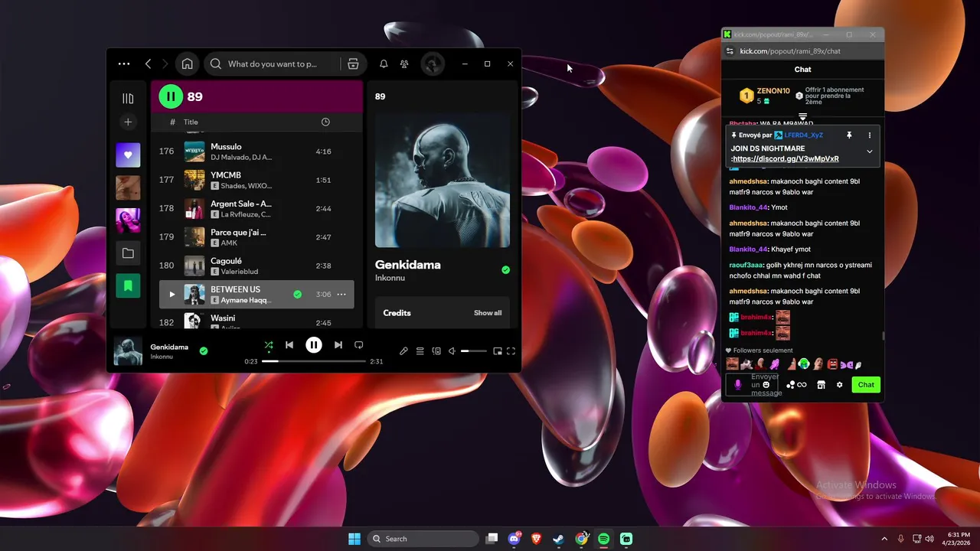
Task: Sort tracks by duration clock icon
Action: pos(325,122)
